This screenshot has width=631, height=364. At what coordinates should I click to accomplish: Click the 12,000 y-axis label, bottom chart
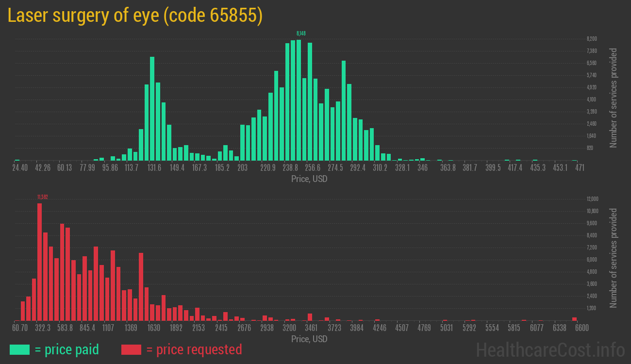[592, 199]
